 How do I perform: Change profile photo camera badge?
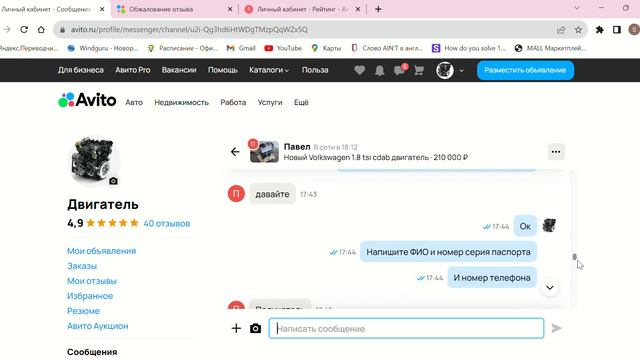tap(113, 181)
